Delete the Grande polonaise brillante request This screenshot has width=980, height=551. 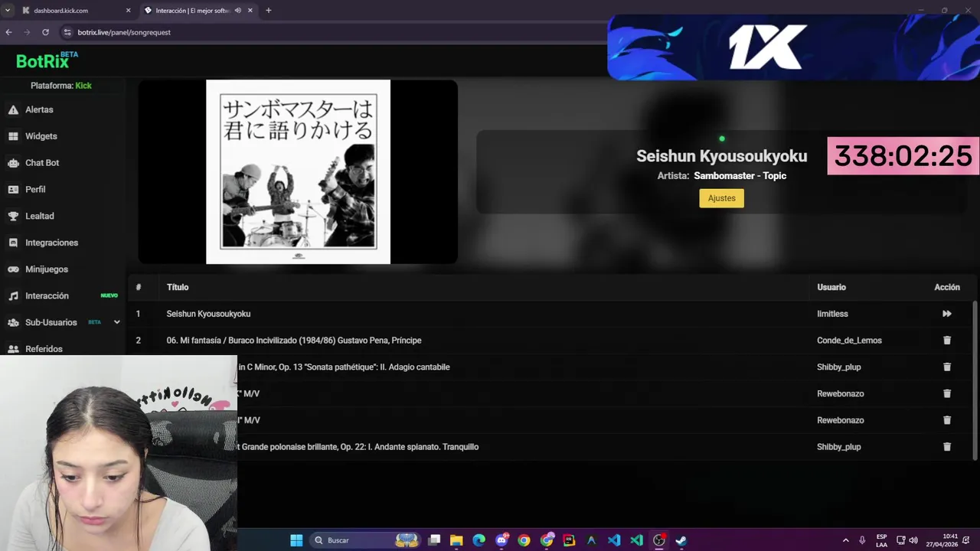(x=946, y=447)
